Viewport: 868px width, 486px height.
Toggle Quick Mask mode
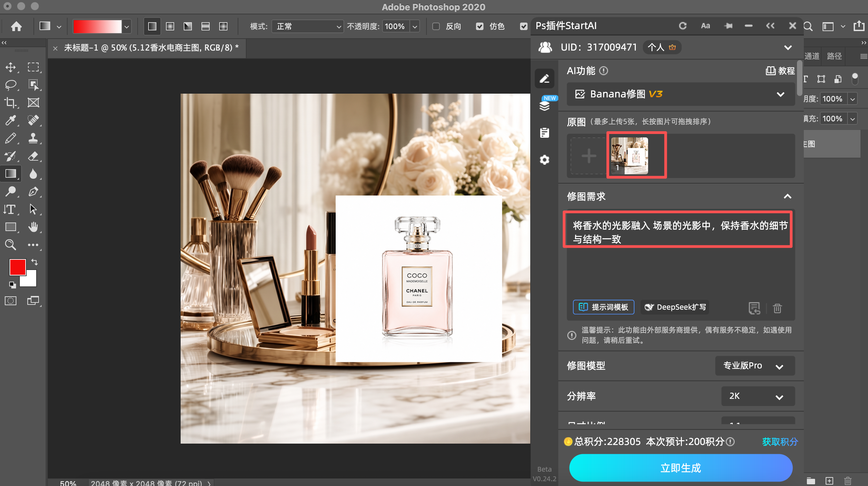click(11, 301)
